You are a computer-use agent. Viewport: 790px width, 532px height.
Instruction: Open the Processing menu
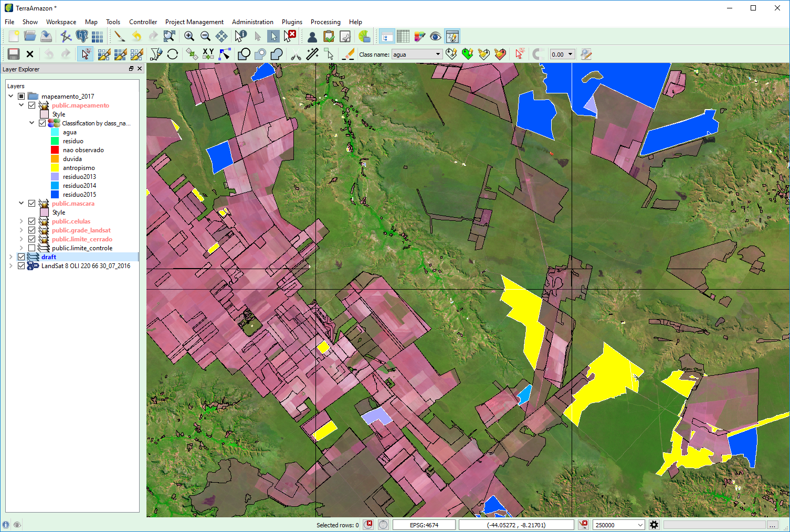tap(325, 22)
